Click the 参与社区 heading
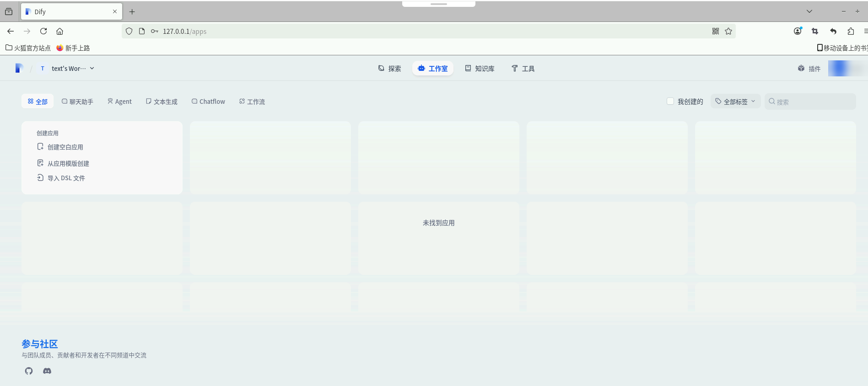 40,344
